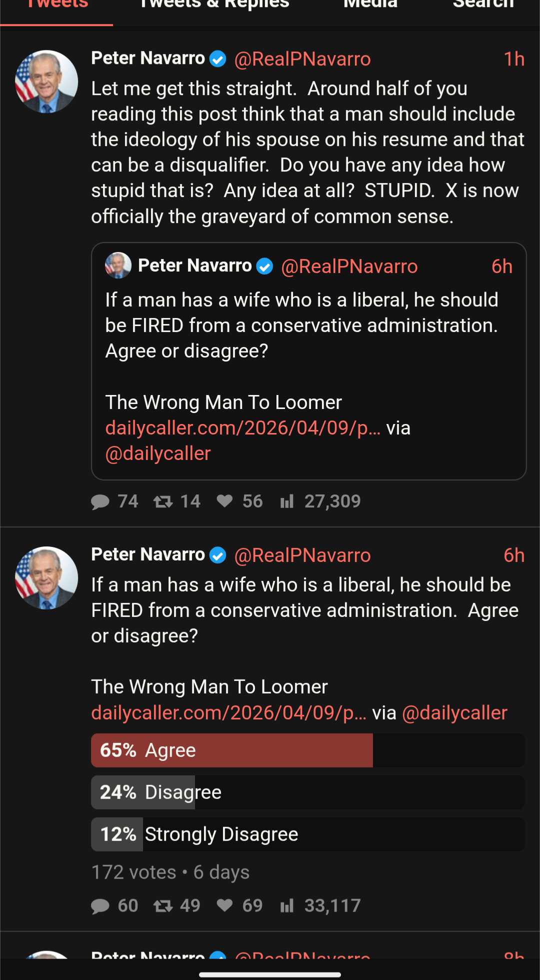Open the Media tab

tap(370, 5)
